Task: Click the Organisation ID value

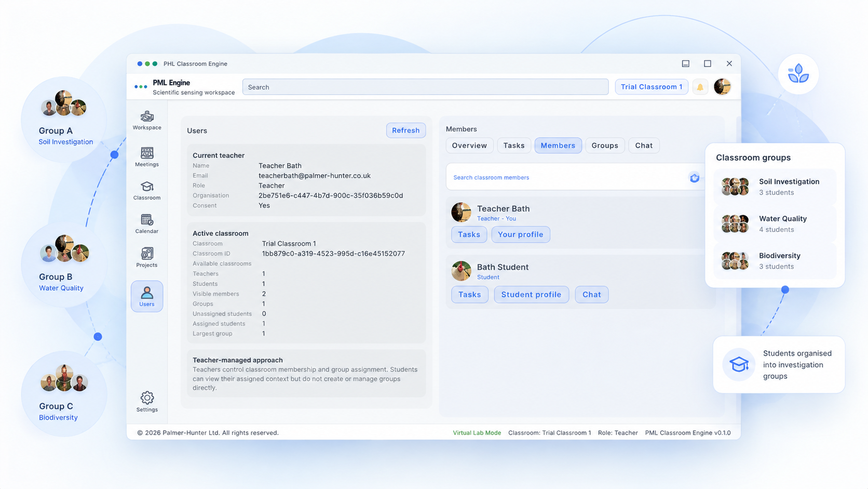Action: point(331,195)
